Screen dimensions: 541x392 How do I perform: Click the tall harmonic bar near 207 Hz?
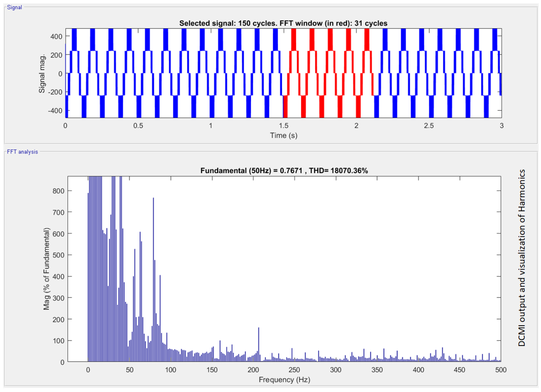pos(259,345)
